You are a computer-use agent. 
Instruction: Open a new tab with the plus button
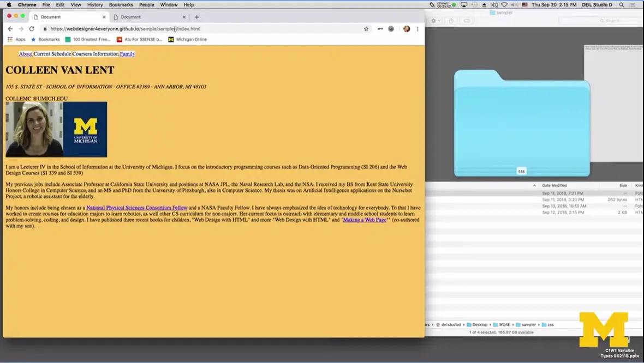tap(196, 17)
